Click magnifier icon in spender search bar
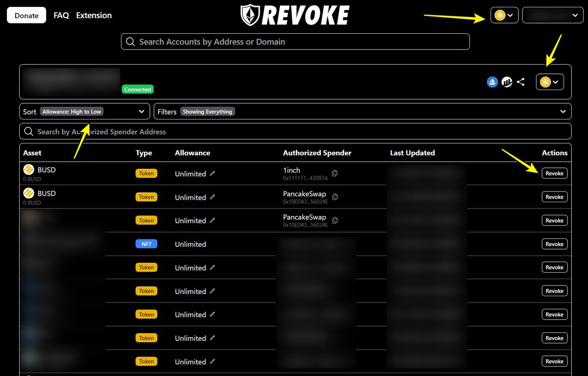 [x=28, y=132]
